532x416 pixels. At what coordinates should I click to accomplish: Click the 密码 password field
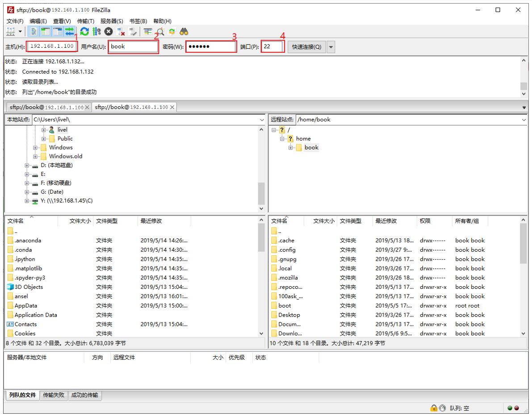click(211, 46)
